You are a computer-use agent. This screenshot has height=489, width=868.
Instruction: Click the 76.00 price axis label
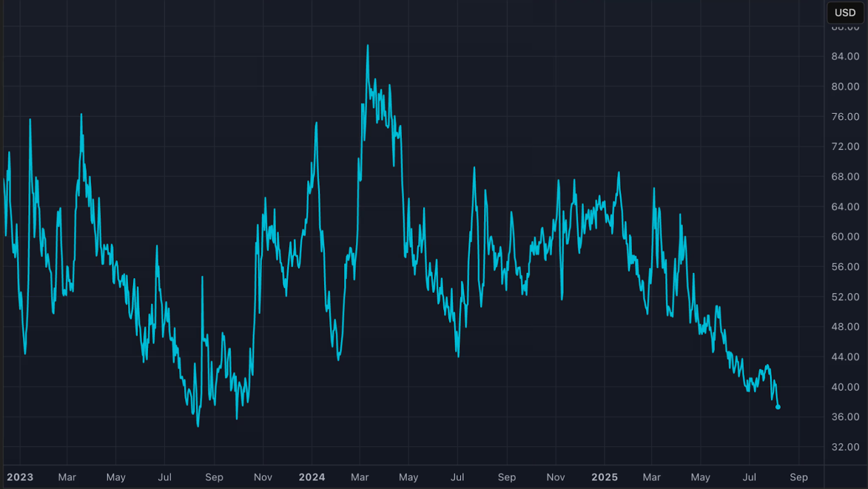[845, 117]
